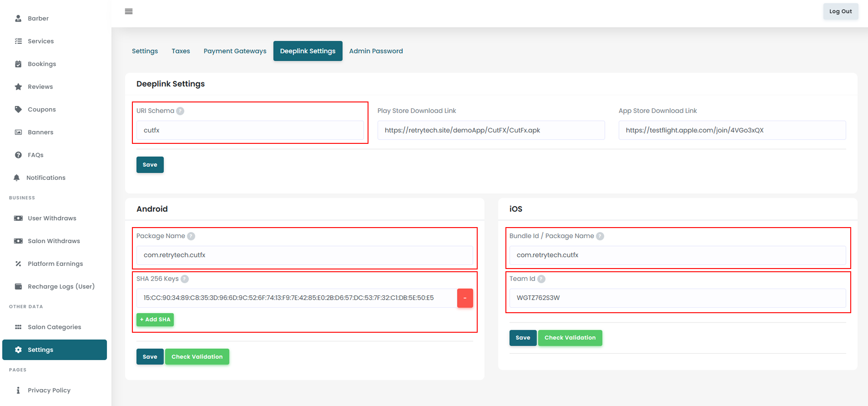The width and height of the screenshot is (868, 406).
Task: Click the Log Out button
Action: tap(840, 11)
